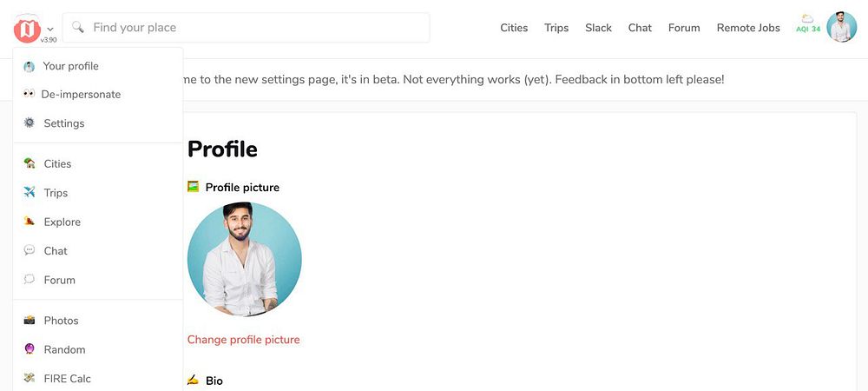
Task: Click the Trips airplane icon in the menu
Action: tap(30, 193)
